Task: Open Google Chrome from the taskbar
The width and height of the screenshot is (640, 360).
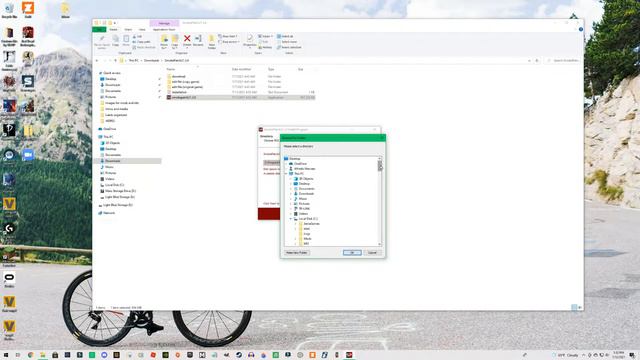Action: coord(31,355)
